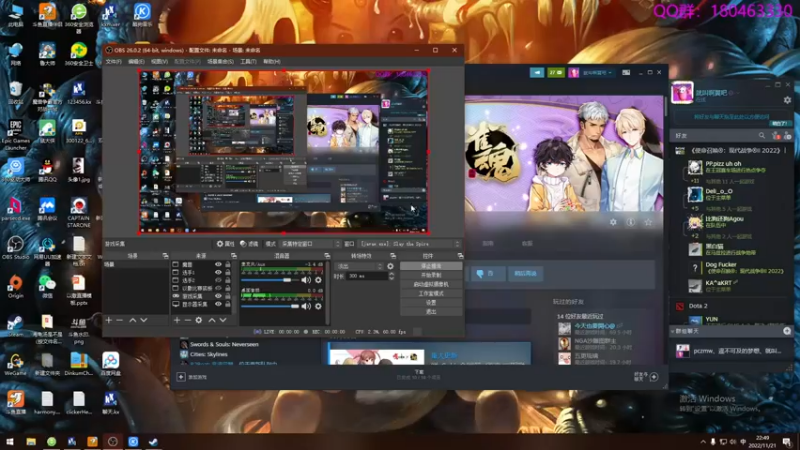Viewport: 800px width, 450px height.
Task: Increase transition duration with stepper arrows
Action: [x=391, y=274]
